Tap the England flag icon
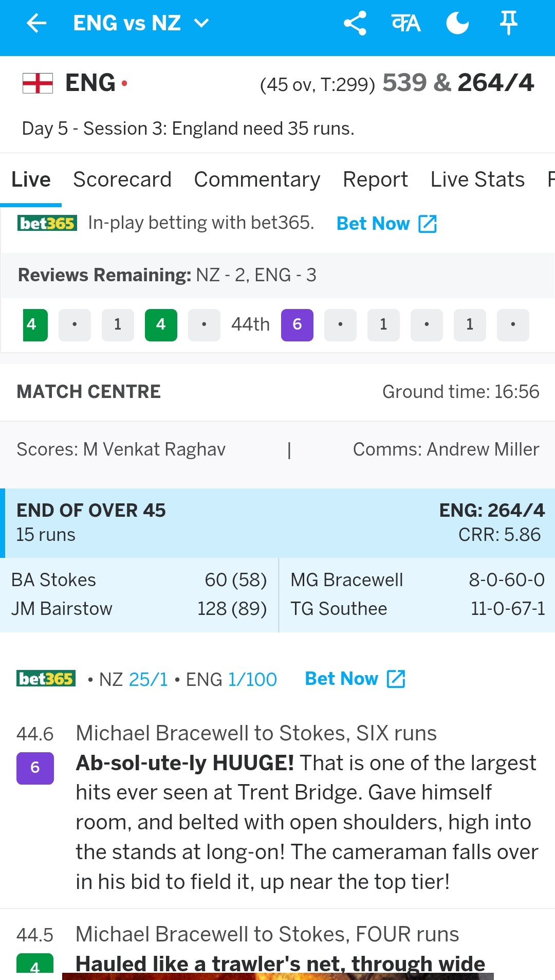Image resolution: width=555 pixels, height=980 pixels. pos(38,83)
